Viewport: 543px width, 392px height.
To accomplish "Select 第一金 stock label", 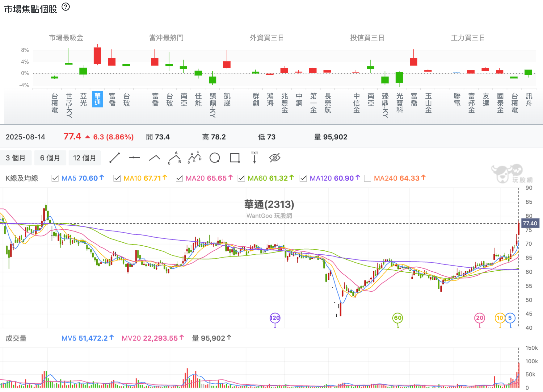I will click(313, 103).
